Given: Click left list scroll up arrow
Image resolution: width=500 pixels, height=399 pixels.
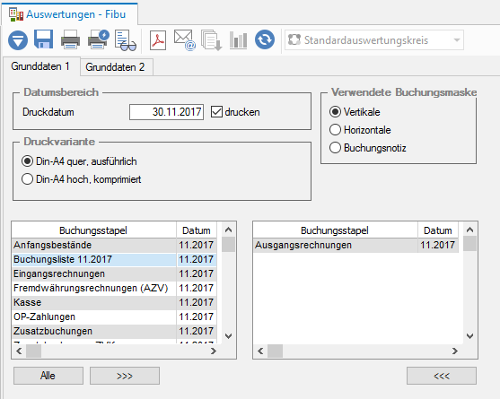Looking at the screenshot, I should 228,230.
